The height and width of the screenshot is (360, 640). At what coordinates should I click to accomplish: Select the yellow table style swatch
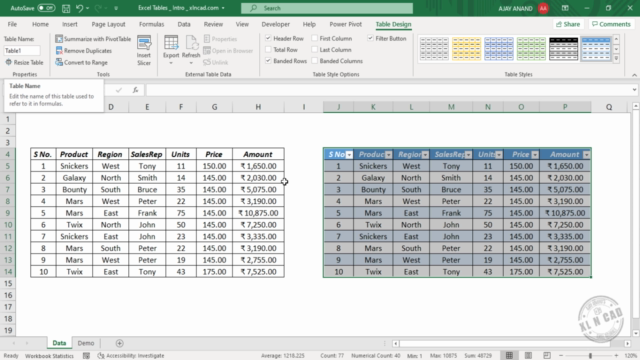[x=466, y=49]
